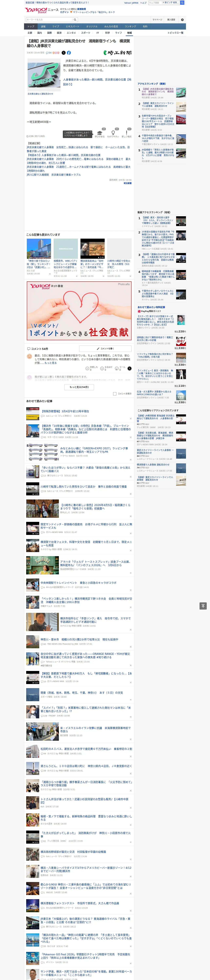210x980 pixels.
Task: Click the first commenter's avatar
Action: click(x=29, y=356)
